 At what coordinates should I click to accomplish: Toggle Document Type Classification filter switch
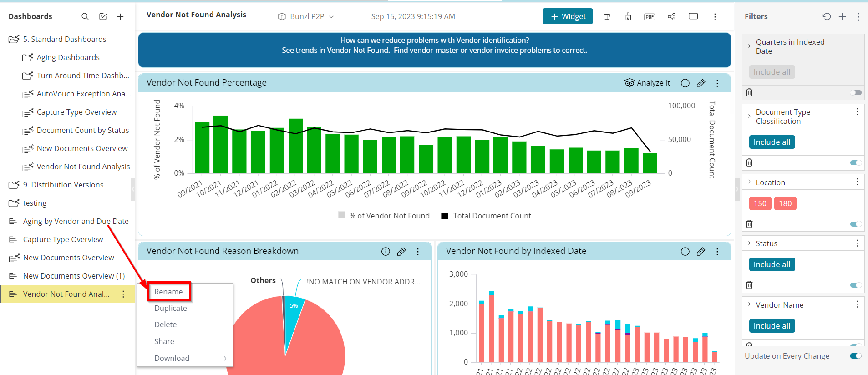pyautogui.click(x=856, y=162)
